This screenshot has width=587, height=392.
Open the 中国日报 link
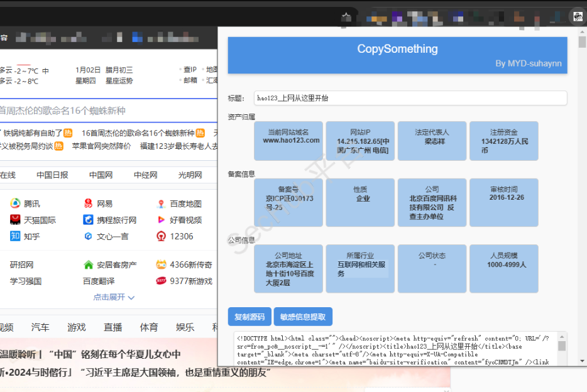tap(52, 175)
